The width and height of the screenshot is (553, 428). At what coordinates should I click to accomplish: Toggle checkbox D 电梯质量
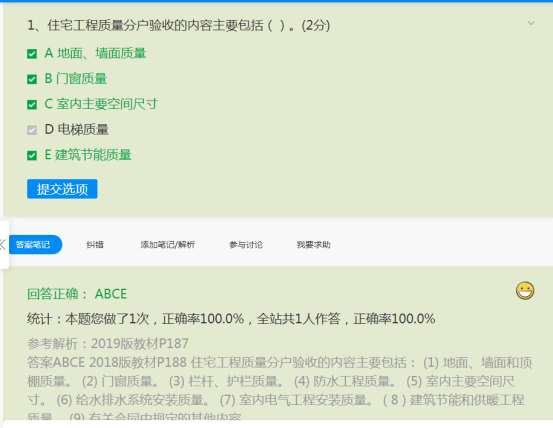(32, 130)
